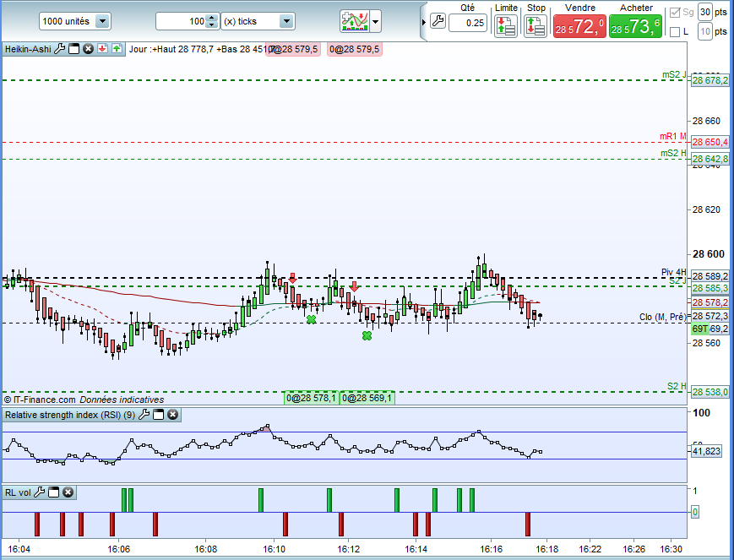Click the Qté quantity field 0.25
The image size is (734, 560).
(x=468, y=23)
